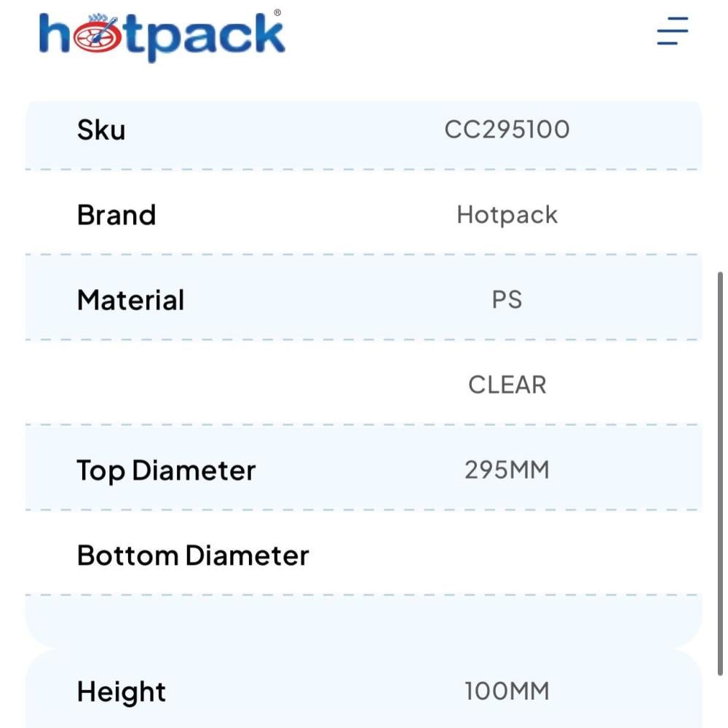
Task: Select the Bottom Diameter label
Action: click(x=193, y=556)
